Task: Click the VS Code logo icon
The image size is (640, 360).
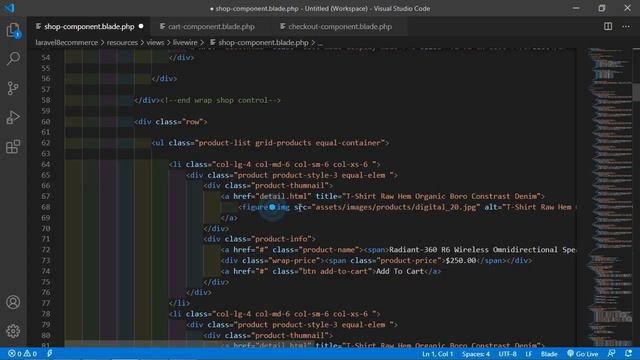Action: coord(9,8)
